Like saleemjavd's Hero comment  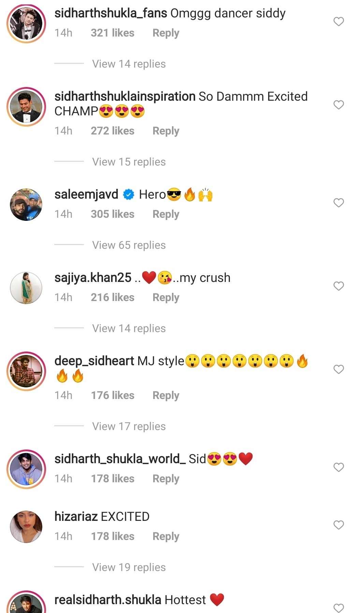pos(338,203)
